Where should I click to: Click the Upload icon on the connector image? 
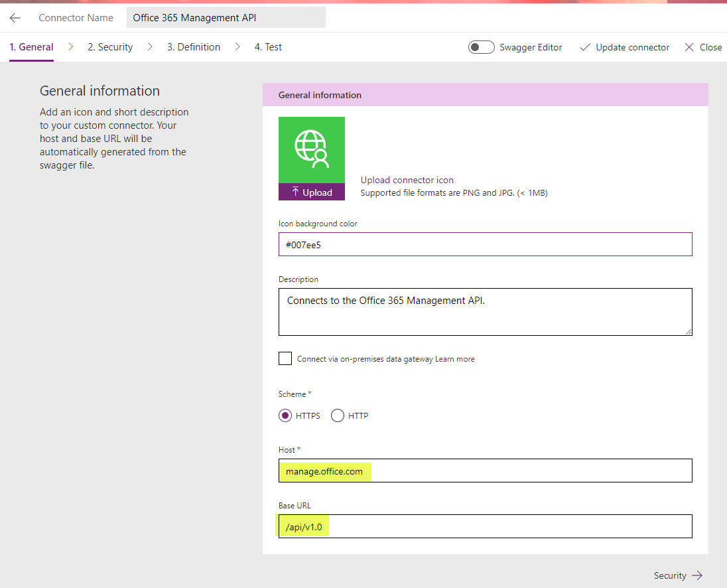click(x=312, y=192)
